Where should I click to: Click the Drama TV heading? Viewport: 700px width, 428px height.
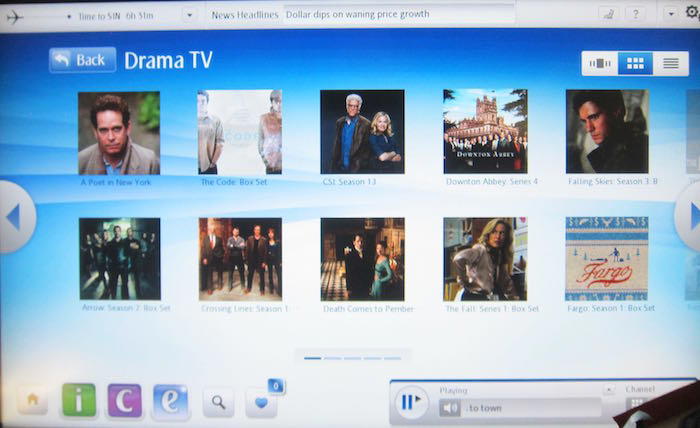(x=168, y=61)
